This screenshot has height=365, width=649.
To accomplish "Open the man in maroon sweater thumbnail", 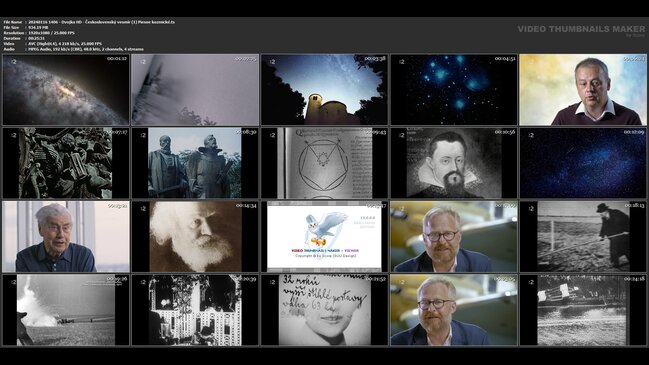I will pos(583,90).
